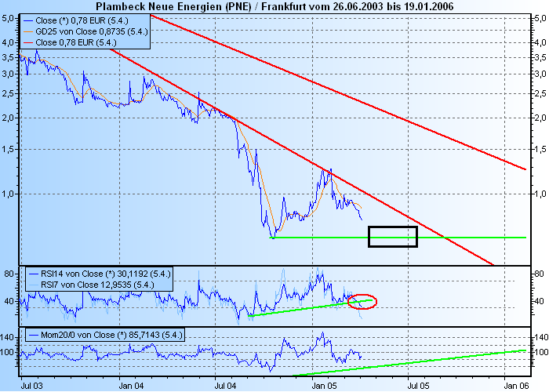Click the '3,5' label on the right price axis
This screenshot has height=392, width=549.
click(x=540, y=57)
